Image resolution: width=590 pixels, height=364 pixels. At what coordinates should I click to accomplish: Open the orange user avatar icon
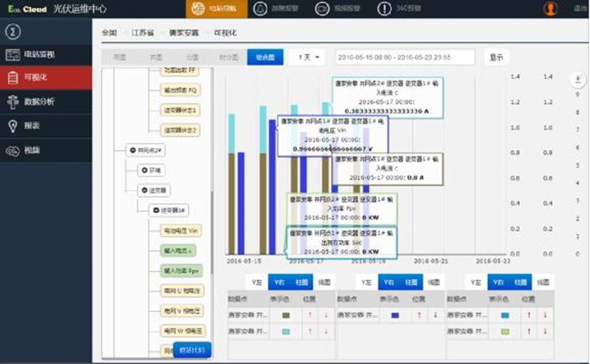click(551, 9)
